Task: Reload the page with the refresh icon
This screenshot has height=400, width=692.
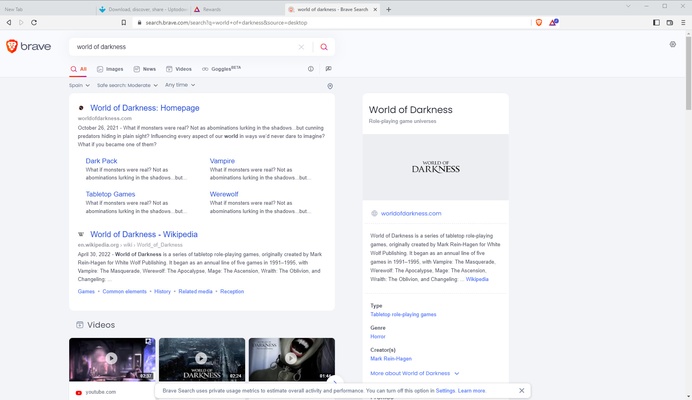Action: tap(34, 23)
